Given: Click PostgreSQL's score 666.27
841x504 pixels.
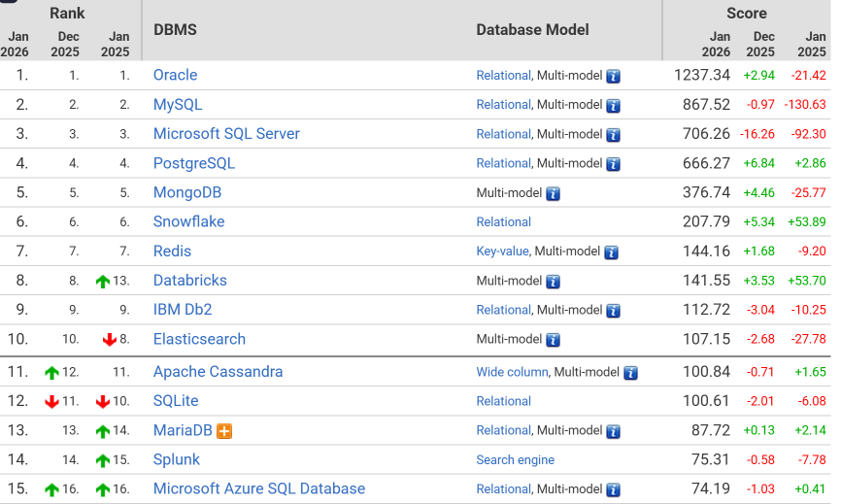Looking at the screenshot, I should point(706,163).
